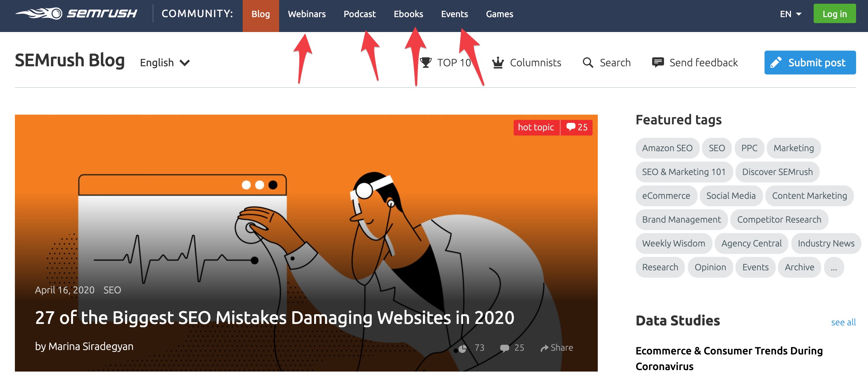Click the Columnists crown icon

click(498, 63)
